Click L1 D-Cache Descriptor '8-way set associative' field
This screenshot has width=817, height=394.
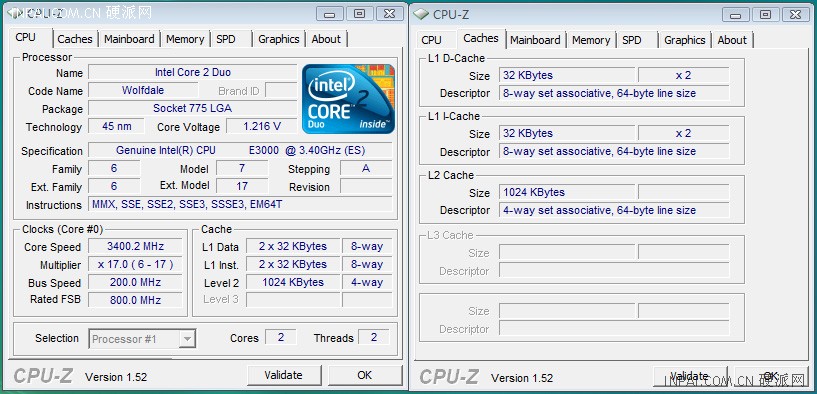(x=614, y=93)
